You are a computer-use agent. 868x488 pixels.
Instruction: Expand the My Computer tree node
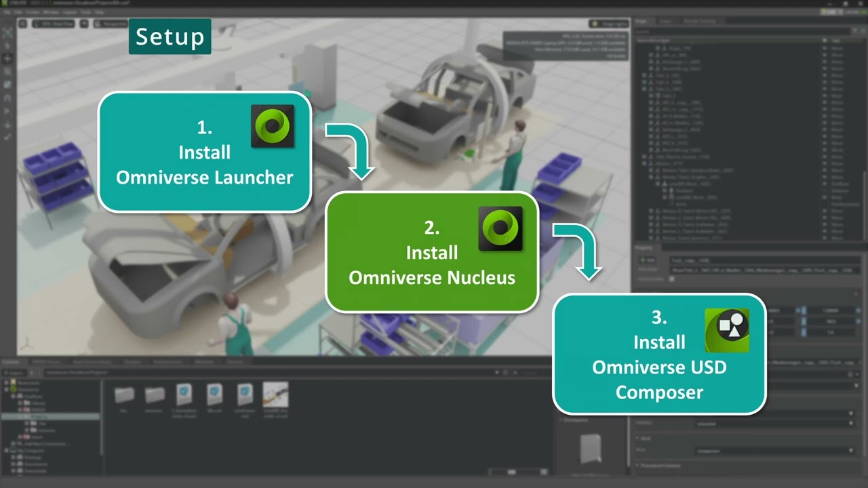point(5,450)
